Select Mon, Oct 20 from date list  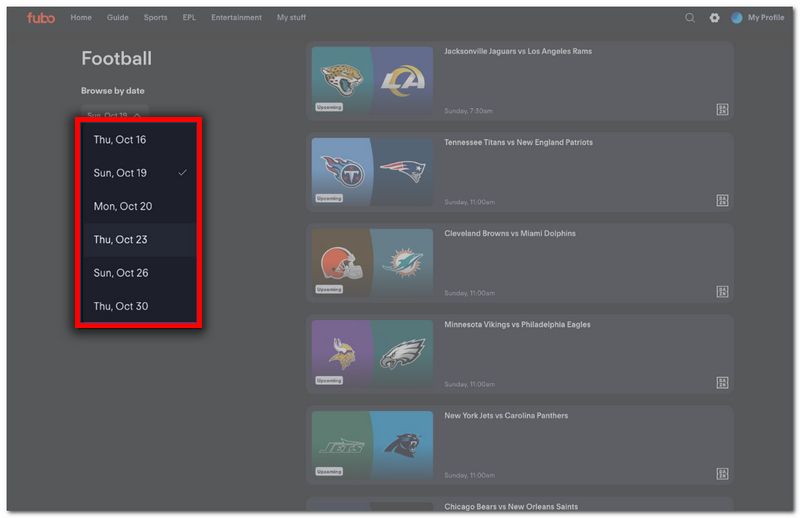click(x=139, y=206)
